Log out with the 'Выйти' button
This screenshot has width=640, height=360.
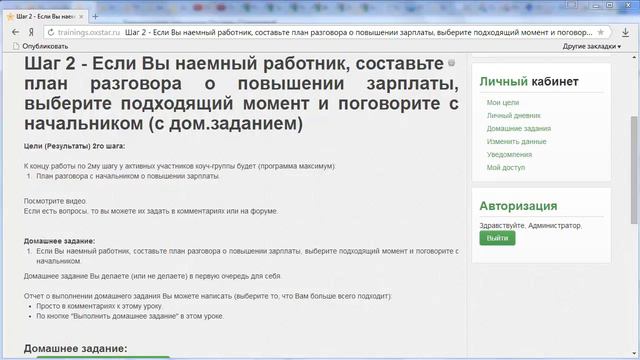[497, 238]
